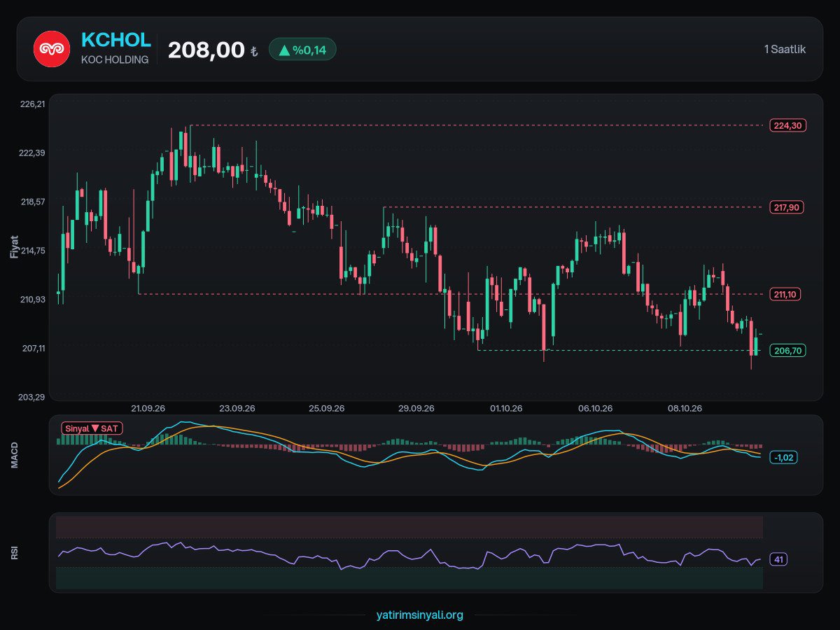This screenshot has height=630, width=840.
Task: Click the Fiyat axis title
Action: tap(14, 247)
